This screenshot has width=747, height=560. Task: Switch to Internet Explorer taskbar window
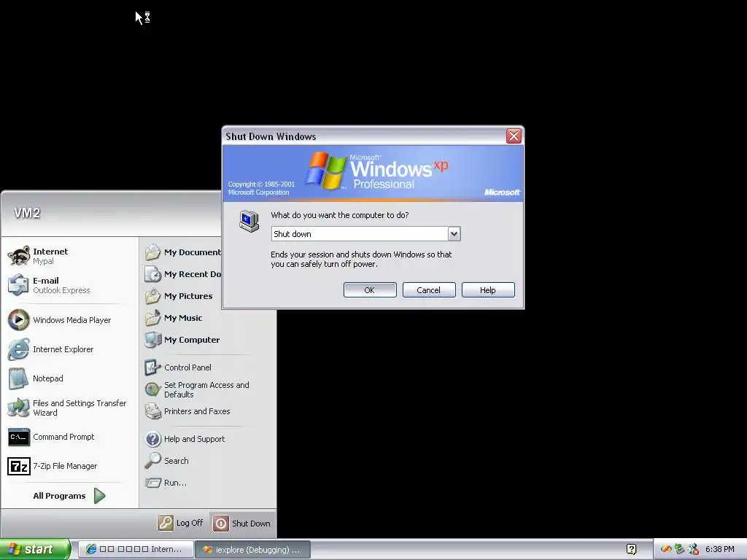pos(136,550)
